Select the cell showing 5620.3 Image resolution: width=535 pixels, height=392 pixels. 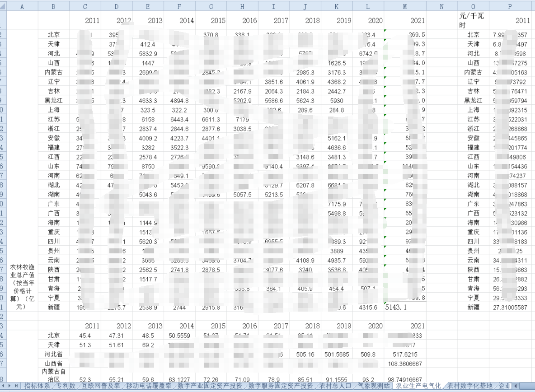point(148,242)
